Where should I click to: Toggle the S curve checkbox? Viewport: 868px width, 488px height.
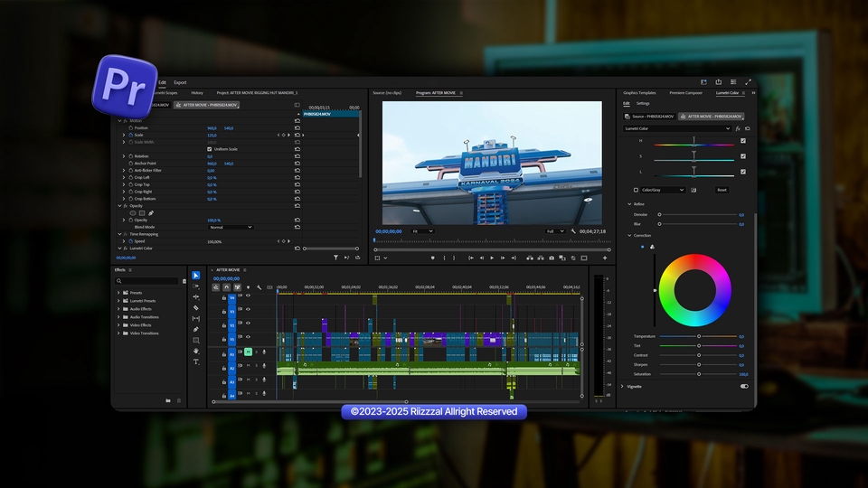(x=743, y=156)
